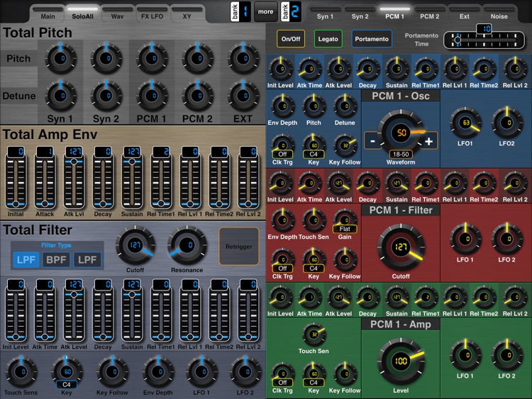Select the SoloAll tab
The width and height of the screenshot is (532, 399).
82,13
